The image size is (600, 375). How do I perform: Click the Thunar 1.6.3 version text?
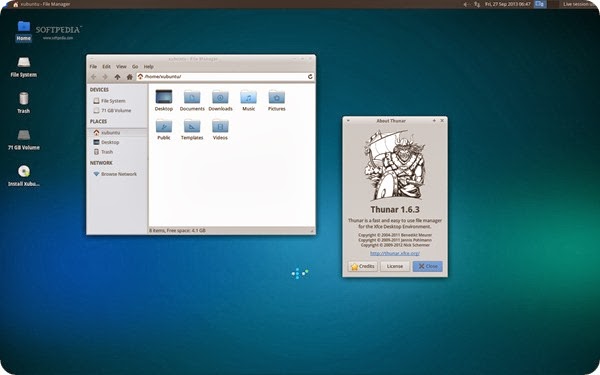tap(395, 209)
